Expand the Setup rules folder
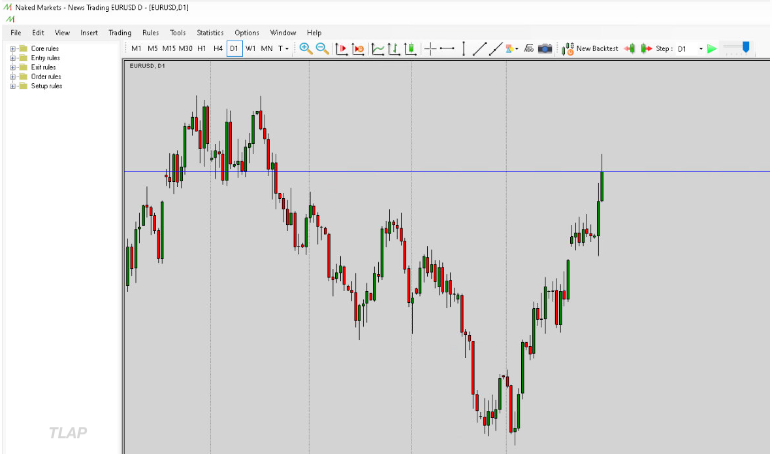Viewport: 772px width, 456px height. click(13, 86)
